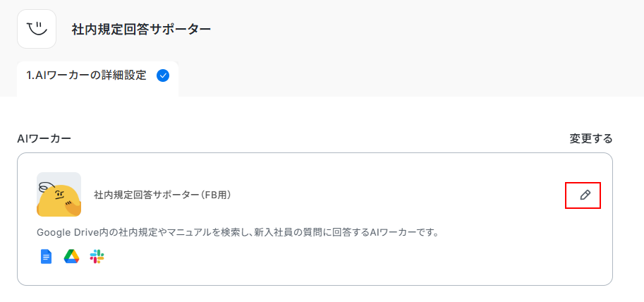Click the red-outlined edit button
Image resolution: width=644 pixels, height=302 pixels.
pyautogui.click(x=583, y=195)
